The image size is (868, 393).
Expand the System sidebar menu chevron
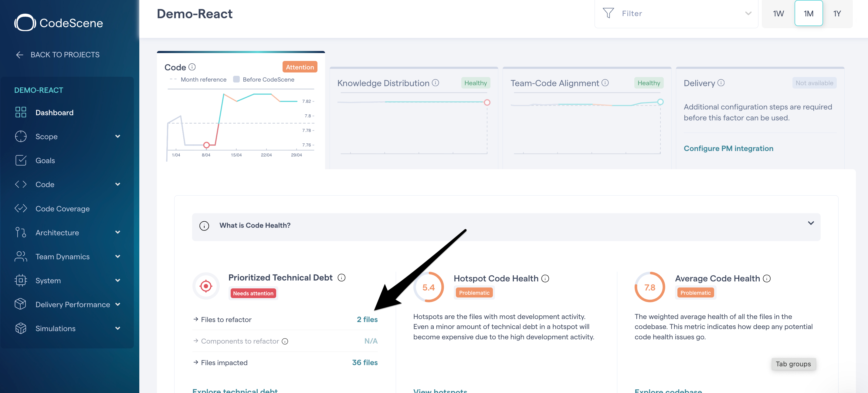[x=117, y=280]
